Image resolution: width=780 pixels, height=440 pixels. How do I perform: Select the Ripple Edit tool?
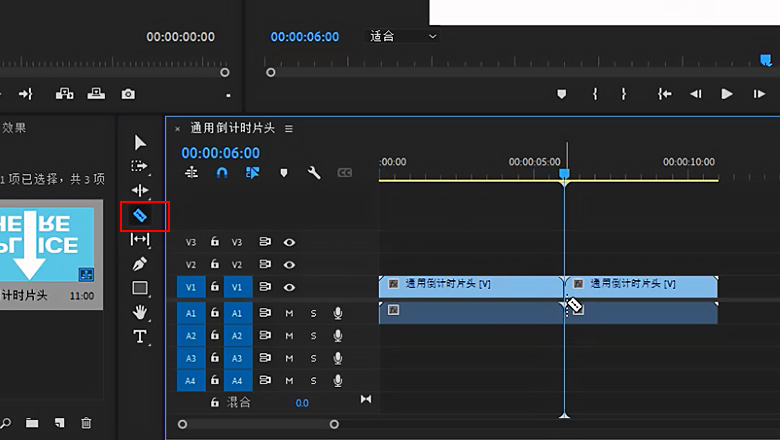(x=140, y=190)
